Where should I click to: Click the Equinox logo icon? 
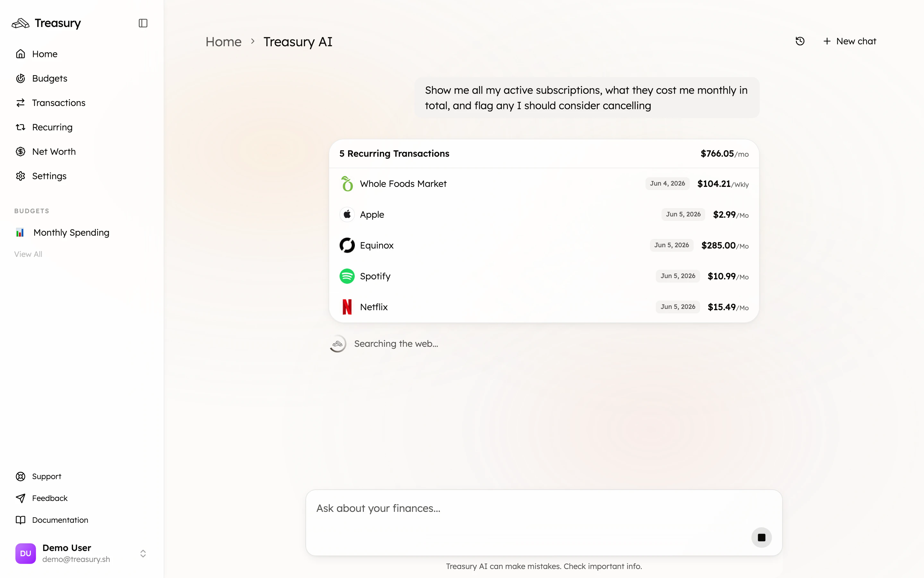tap(347, 245)
